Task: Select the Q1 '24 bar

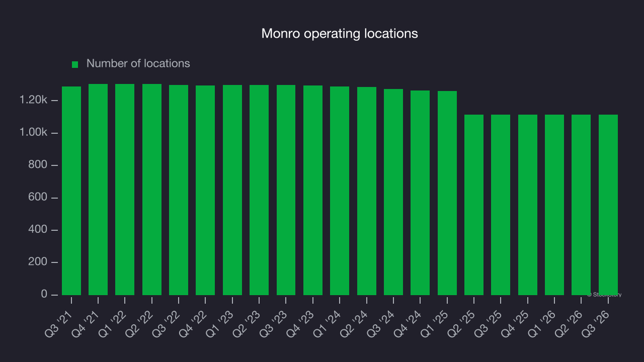Action: pos(340,191)
